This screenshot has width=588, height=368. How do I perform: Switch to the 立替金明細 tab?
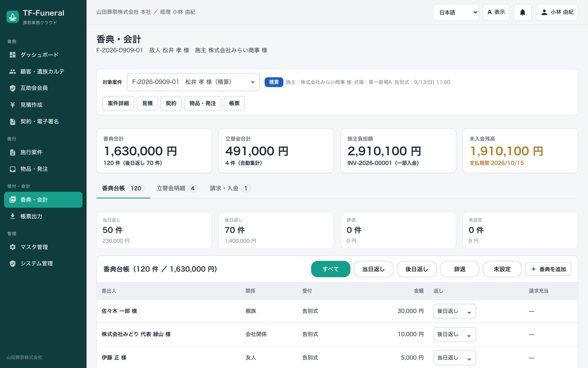pos(177,188)
